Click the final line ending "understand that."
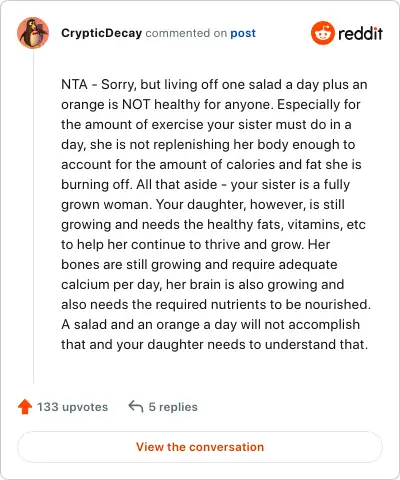This screenshot has height=480, width=400. click(x=215, y=344)
